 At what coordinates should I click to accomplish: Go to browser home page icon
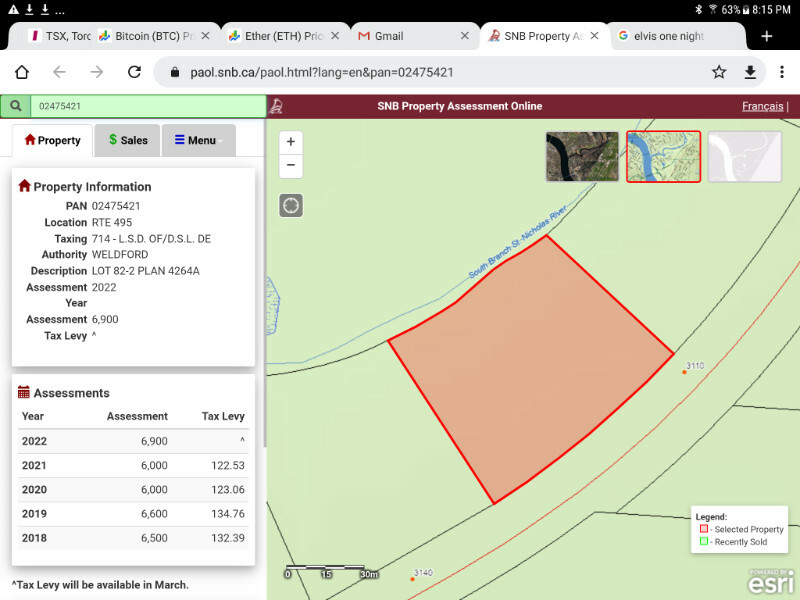pyautogui.click(x=21, y=72)
